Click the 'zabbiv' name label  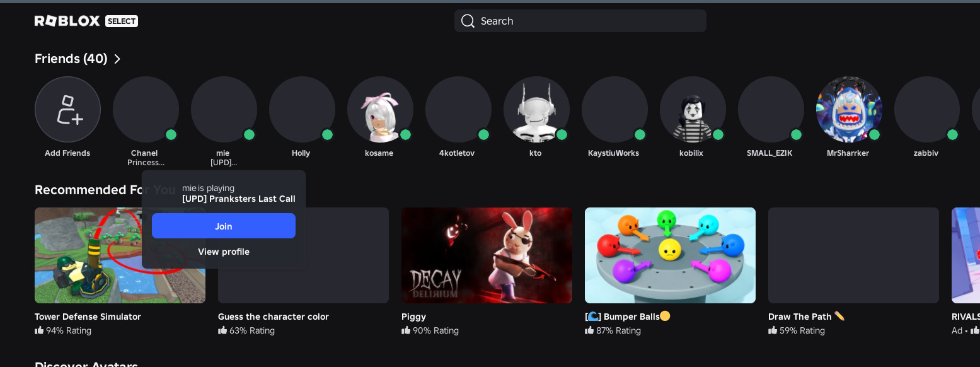pos(926,153)
